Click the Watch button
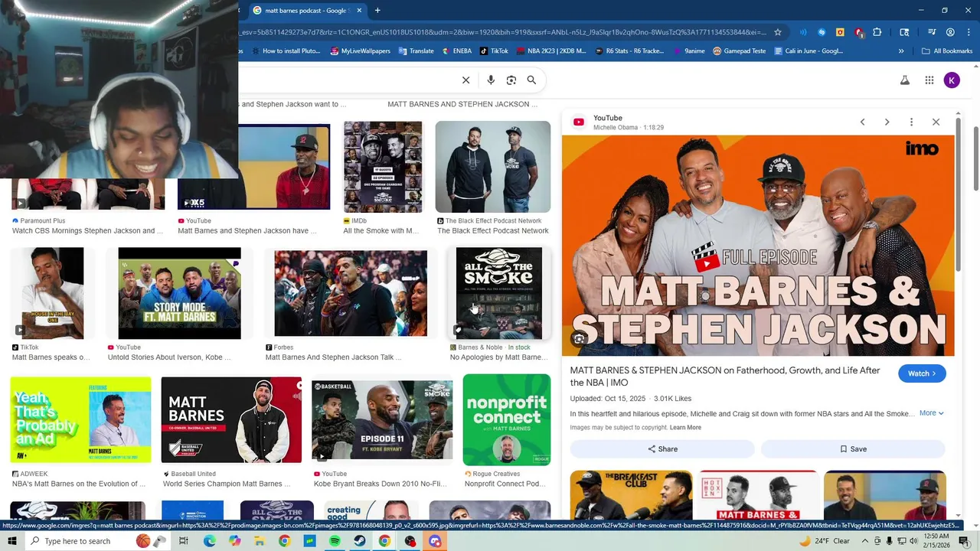Image resolution: width=980 pixels, height=551 pixels. [922, 373]
